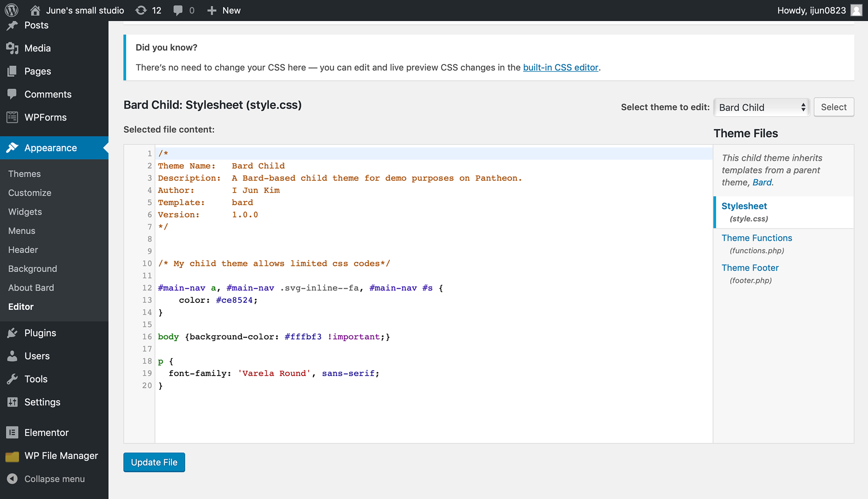Click the Theme Name: Bard Child line
This screenshot has height=499, width=868.
click(x=221, y=166)
